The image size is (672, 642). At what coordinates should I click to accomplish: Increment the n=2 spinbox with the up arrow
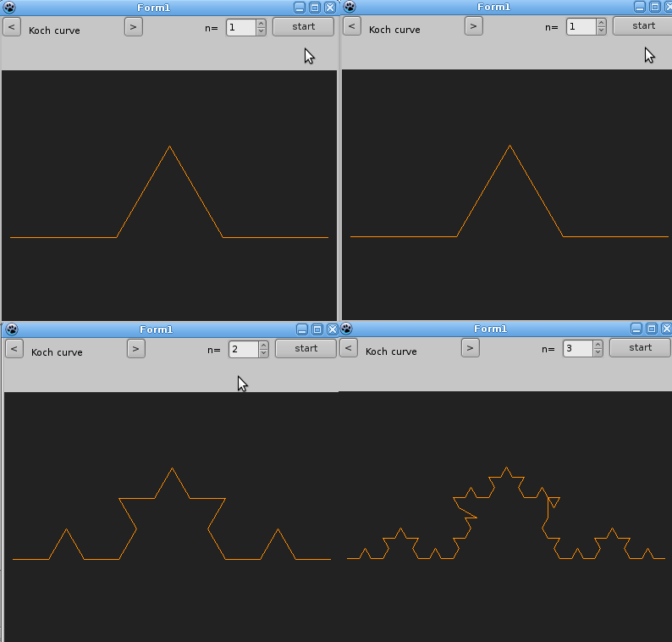click(x=263, y=345)
